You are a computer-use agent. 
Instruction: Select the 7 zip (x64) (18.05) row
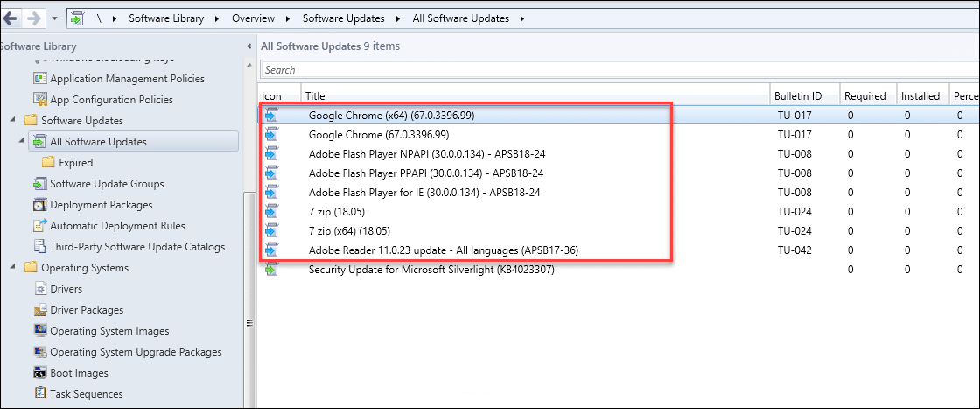[619, 230]
